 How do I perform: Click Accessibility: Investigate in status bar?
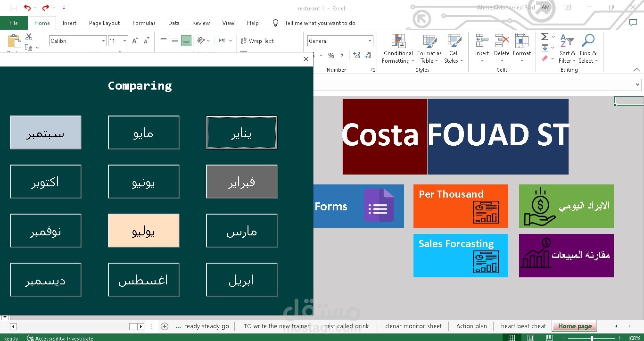pyautogui.click(x=60, y=338)
